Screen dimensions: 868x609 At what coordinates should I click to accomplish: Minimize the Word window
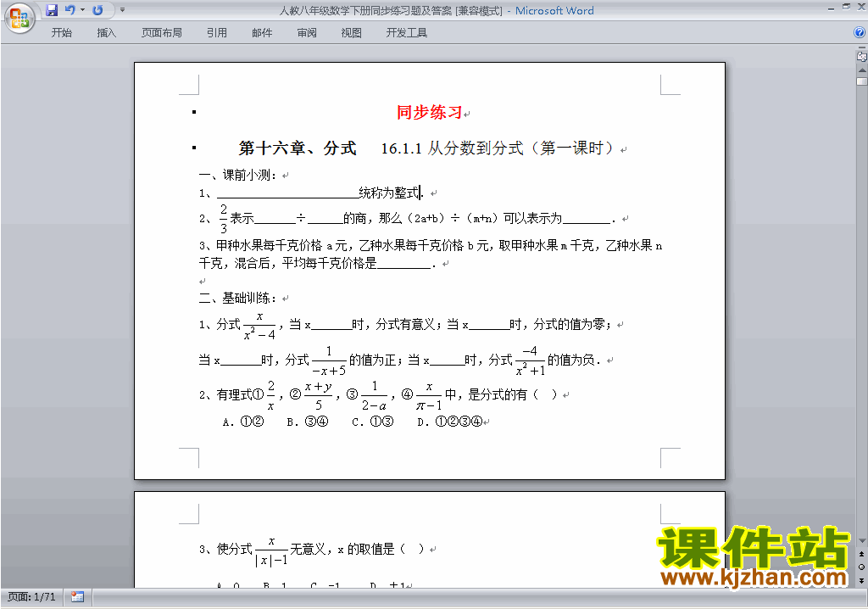tap(831, 8)
